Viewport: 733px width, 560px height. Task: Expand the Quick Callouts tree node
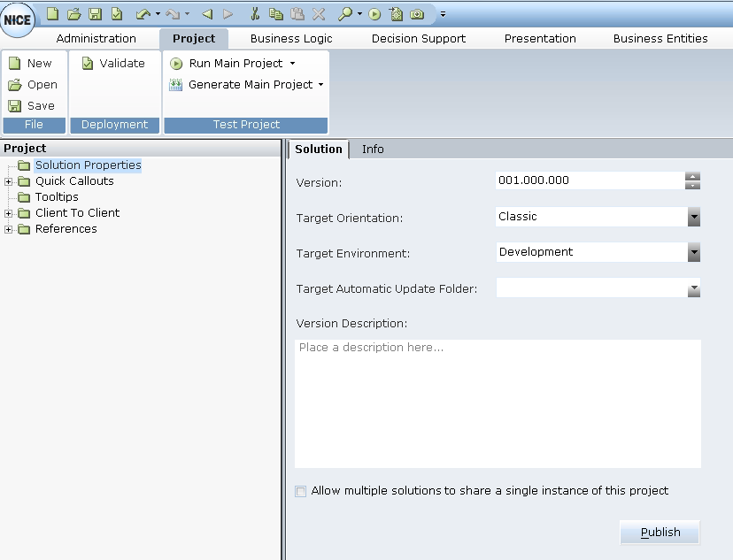(7, 180)
